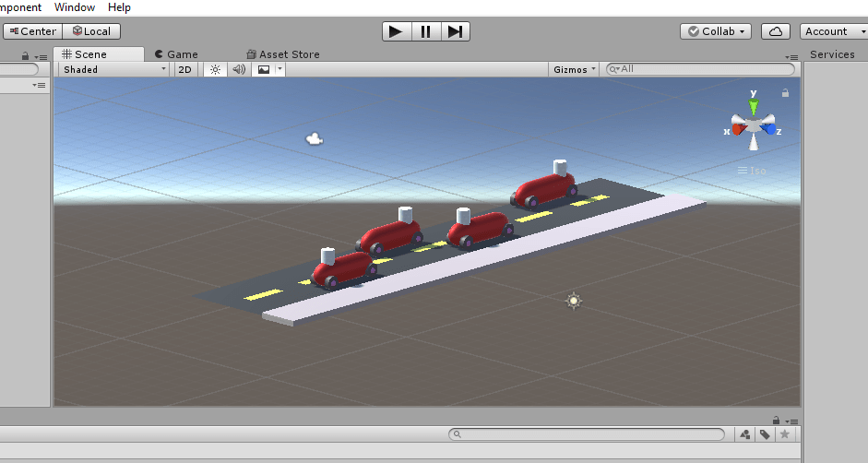868x463 pixels.
Task: Click the scene gizmo lock icon
Action: (785, 93)
